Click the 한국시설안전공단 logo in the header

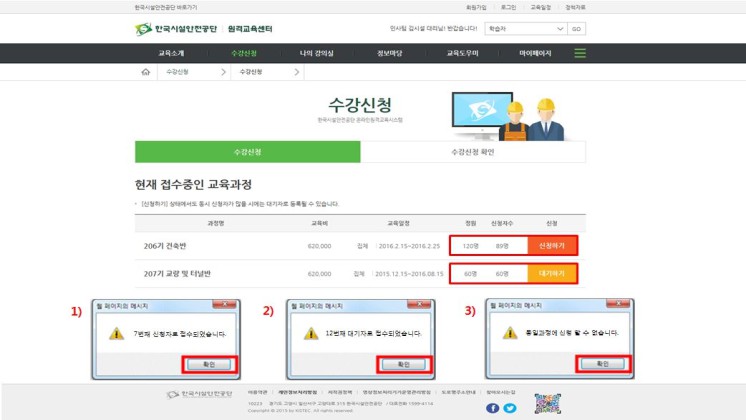[x=176, y=29]
